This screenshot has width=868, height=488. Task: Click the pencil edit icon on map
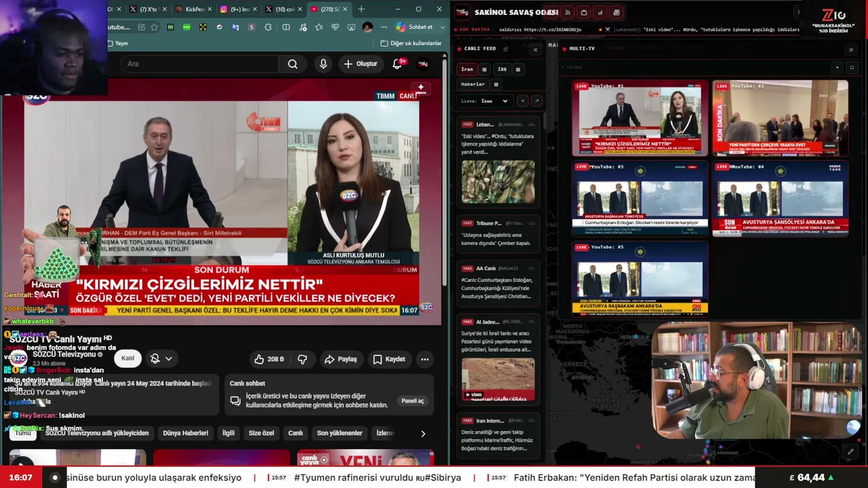click(x=850, y=451)
